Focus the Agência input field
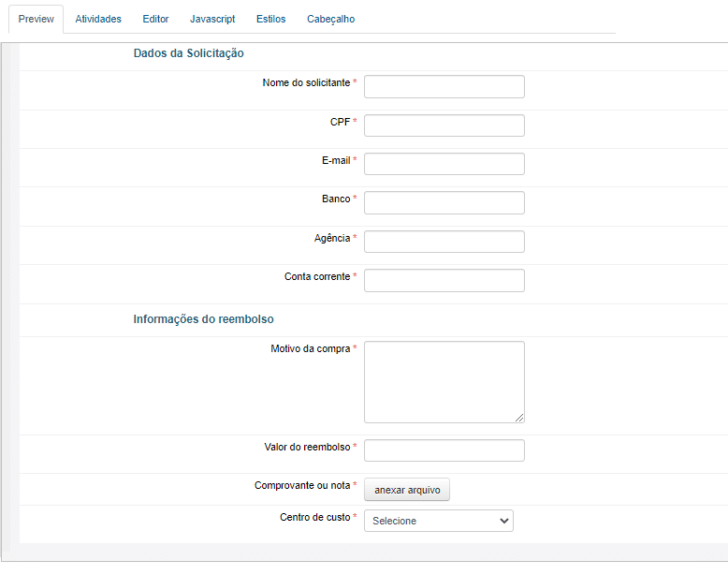This screenshot has width=728, height=575. [444, 242]
